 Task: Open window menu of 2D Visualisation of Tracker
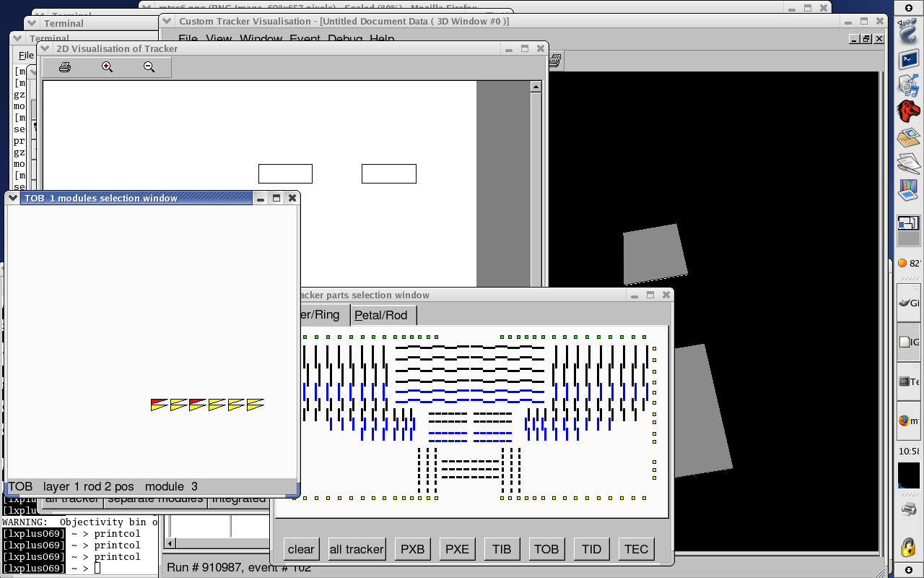click(45, 48)
